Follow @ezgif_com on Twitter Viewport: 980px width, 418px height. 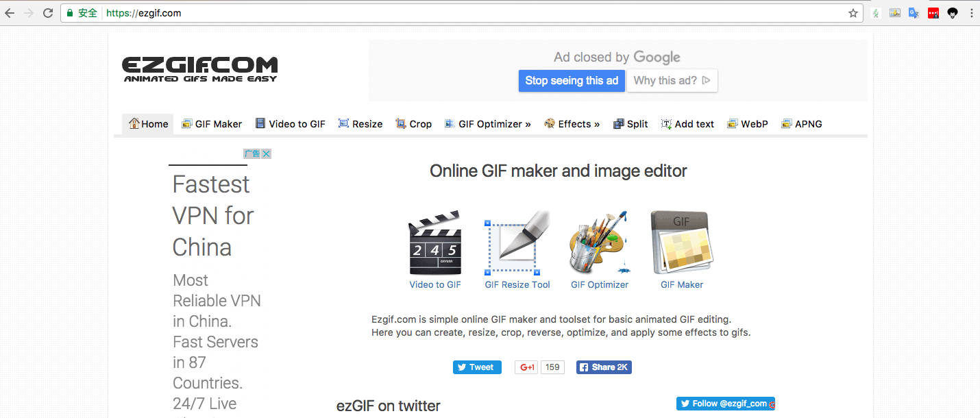coord(725,404)
